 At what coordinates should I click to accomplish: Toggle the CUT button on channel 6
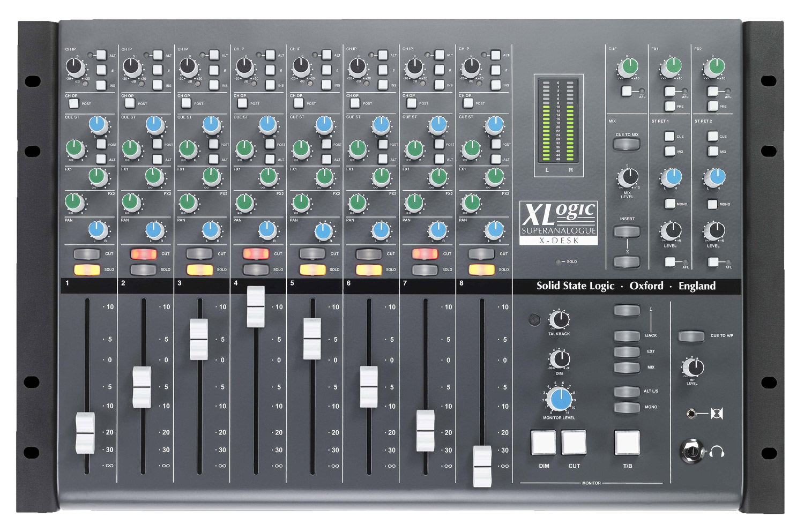point(369,254)
